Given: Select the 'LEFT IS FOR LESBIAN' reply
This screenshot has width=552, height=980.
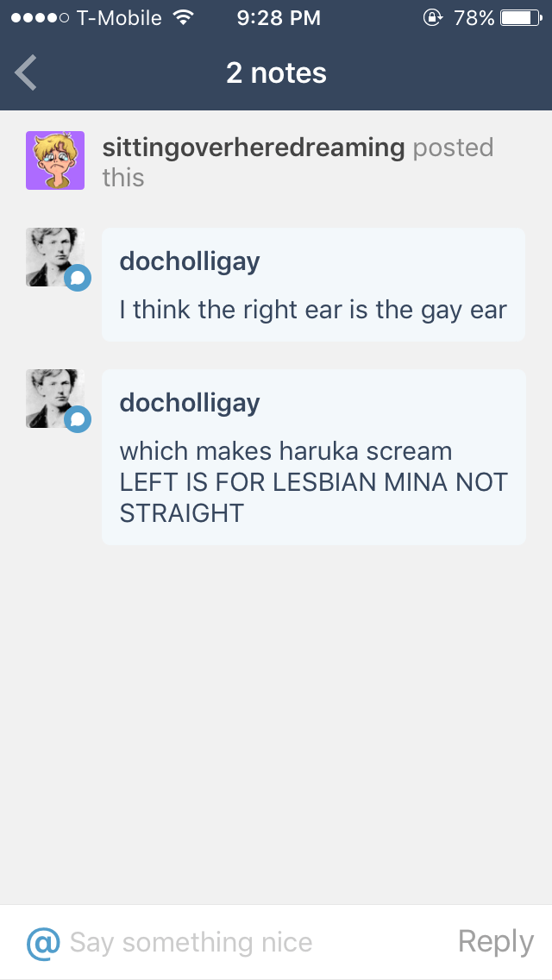Looking at the screenshot, I should [x=313, y=457].
